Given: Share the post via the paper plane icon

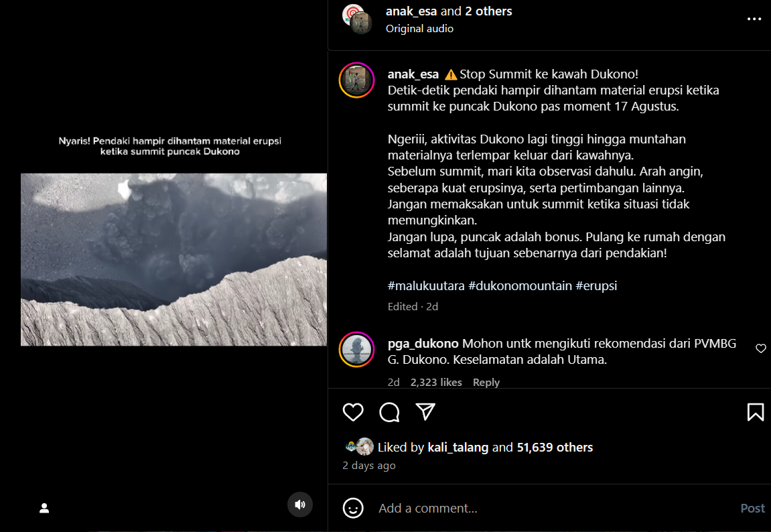Looking at the screenshot, I should pos(425,411).
